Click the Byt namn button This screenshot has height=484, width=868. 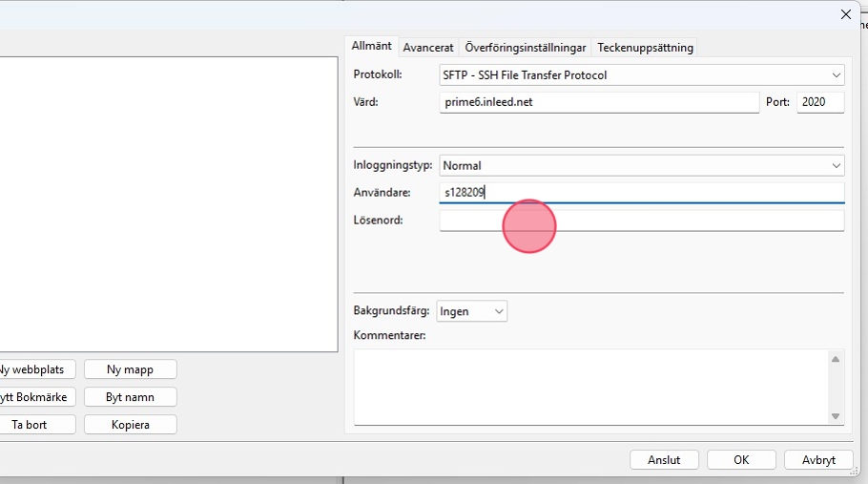click(130, 397)
